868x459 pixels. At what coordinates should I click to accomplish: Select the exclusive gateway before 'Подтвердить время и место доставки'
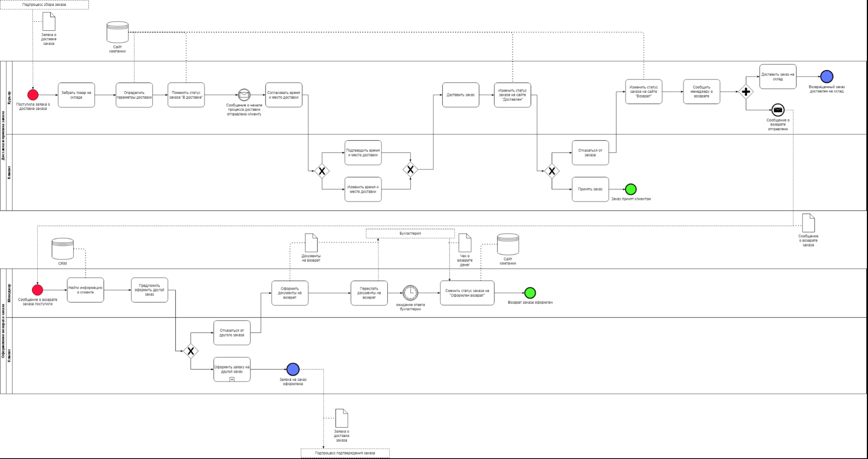(322, 171)
